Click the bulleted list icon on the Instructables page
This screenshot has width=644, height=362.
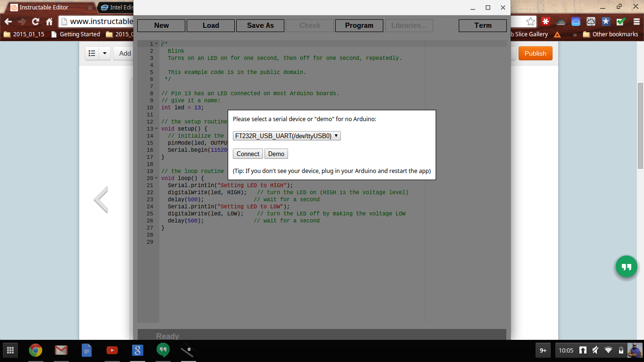pyautogui.click(x=92, y=53)
